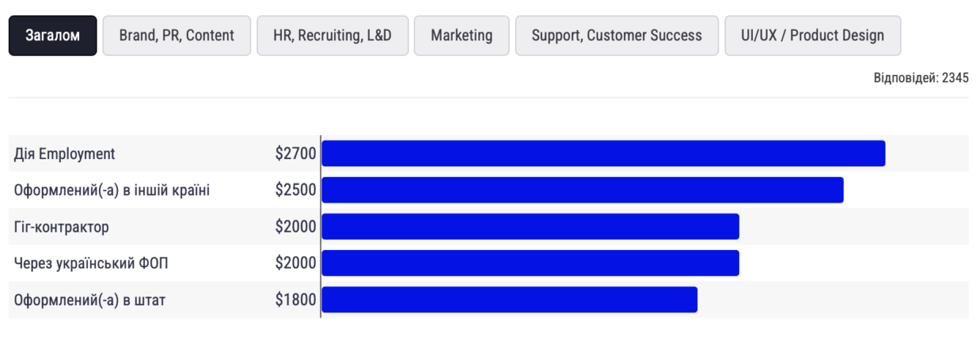
Task: Switch to Brand, PR, Content tab
Action: click(177, 35)
